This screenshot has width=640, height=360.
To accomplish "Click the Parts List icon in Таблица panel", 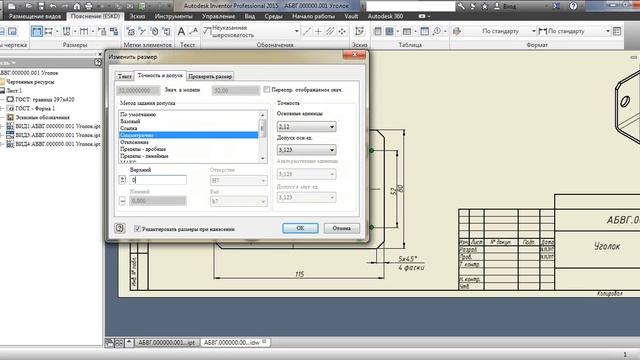I will coord(378,31).
